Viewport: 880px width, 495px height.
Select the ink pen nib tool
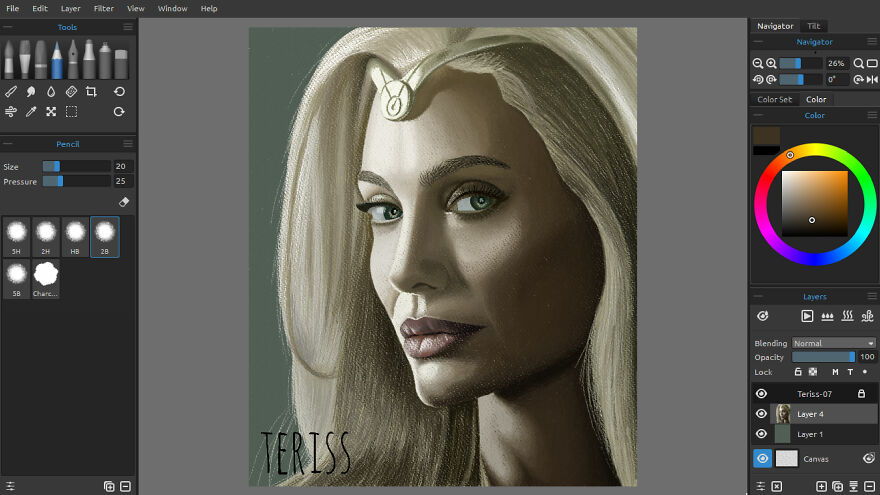(x=73, y=59)
